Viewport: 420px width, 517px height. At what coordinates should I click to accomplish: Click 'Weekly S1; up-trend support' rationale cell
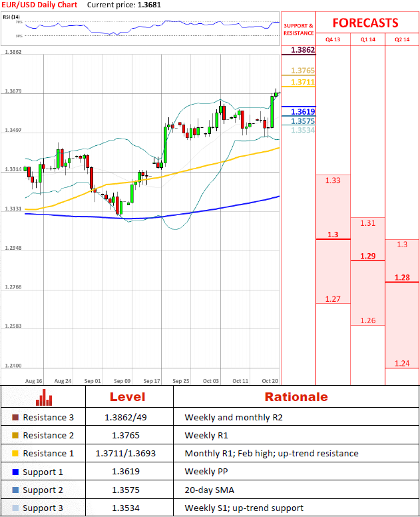(x=244, y=508)
